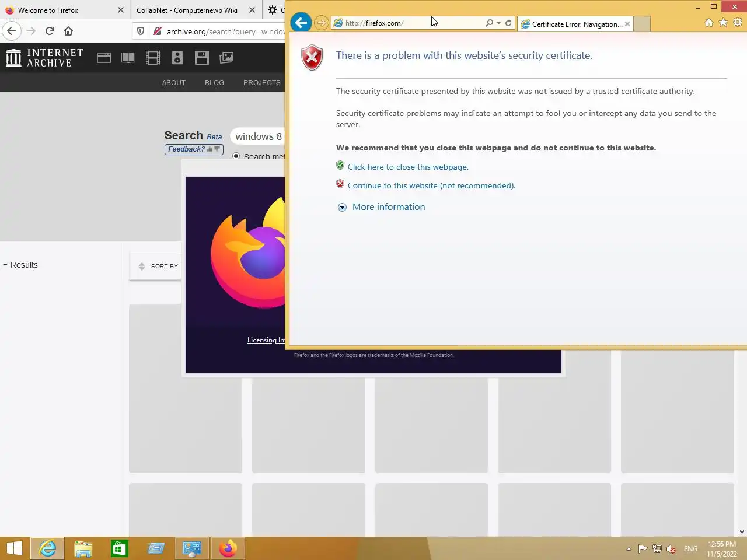The height and width of the screenshot is (560, 747).
Task: Open the BLOG menu on Internet Archive
Action: [214, 83]
